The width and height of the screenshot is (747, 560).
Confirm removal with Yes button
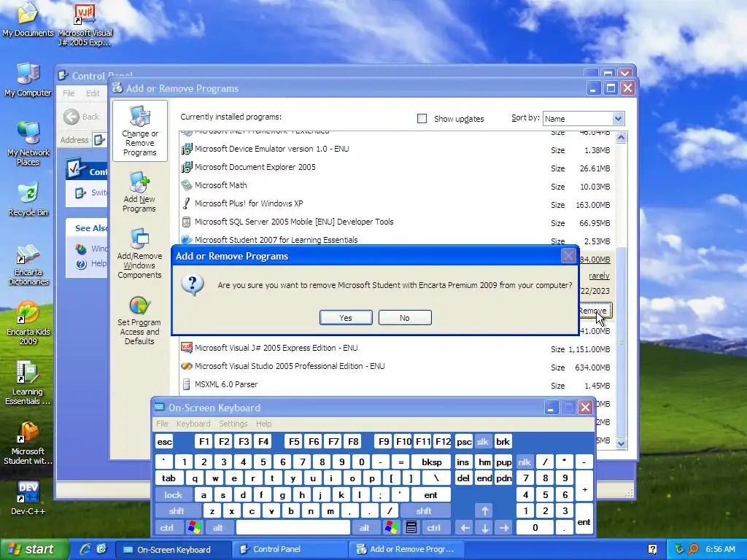[x=346, y=318]
